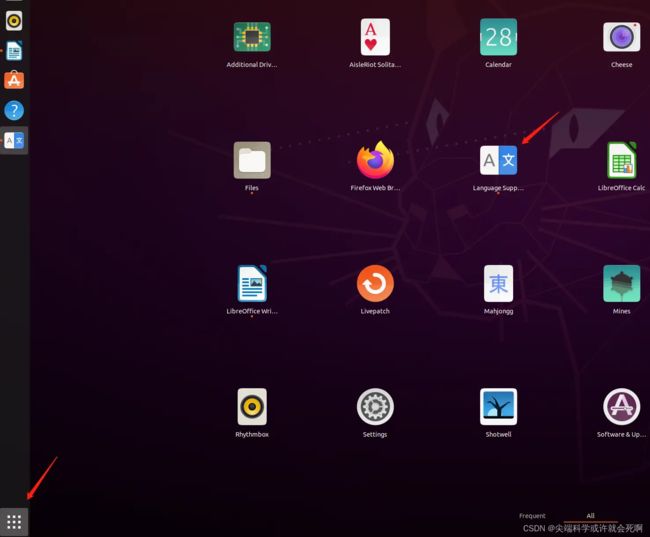Image resolution: width=650 pixels, height=537 pixels.
Task: Open the Mahjongg game
Action: (498, 284)
